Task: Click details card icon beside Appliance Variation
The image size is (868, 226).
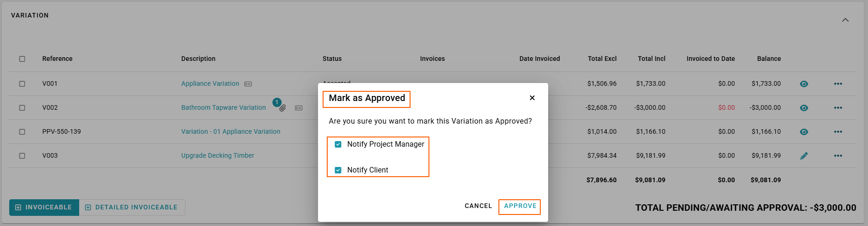Action: coord(248,84)
